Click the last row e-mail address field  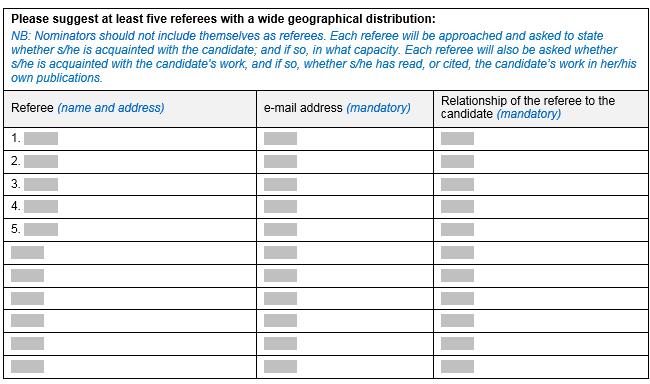pyautogui.click(x=280, y=366)
